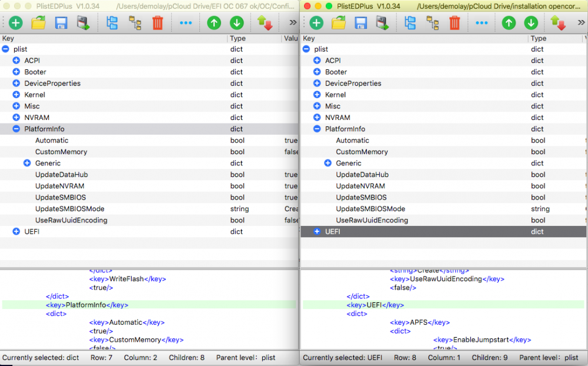Click expand all tree icon in right window

click(410, 23)
